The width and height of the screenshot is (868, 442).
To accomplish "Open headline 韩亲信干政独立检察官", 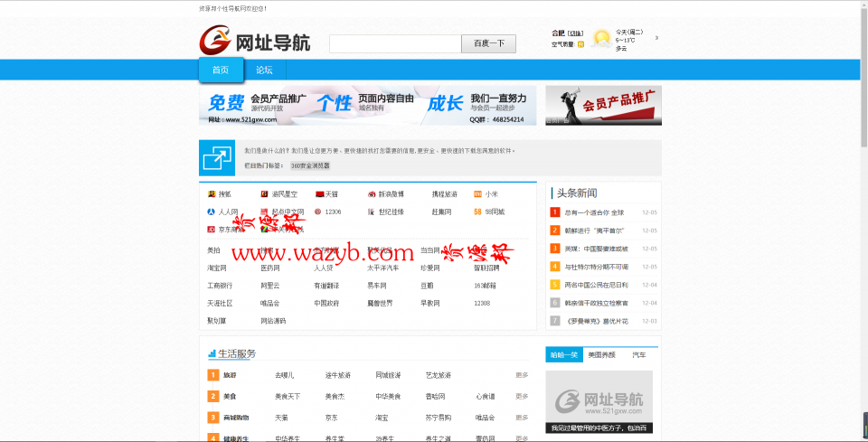I will pyautogui.click(x=597, y=303).
